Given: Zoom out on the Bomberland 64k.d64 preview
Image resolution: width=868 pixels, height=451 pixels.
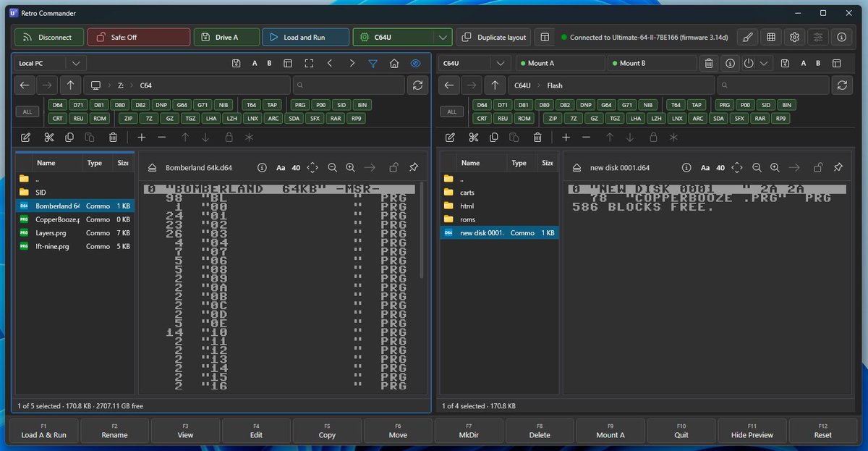Looking at the screenshot, I should click(332, 167).
